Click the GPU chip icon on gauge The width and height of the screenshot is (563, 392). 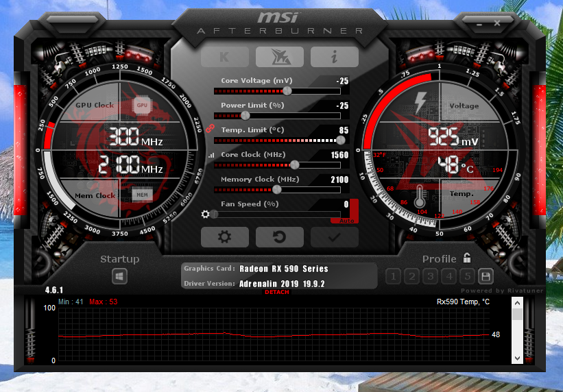coord(142,105)
